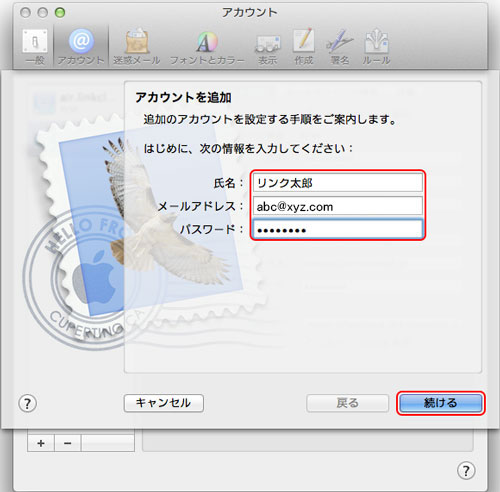Click the plus button to add account
Viewport: 500px width, 492px height.
[41, 443]
